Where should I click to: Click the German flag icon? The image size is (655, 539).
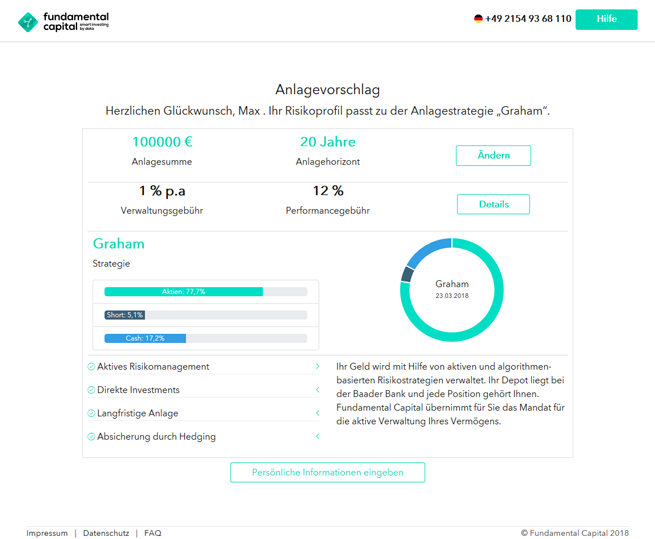(x=478, y=19)
